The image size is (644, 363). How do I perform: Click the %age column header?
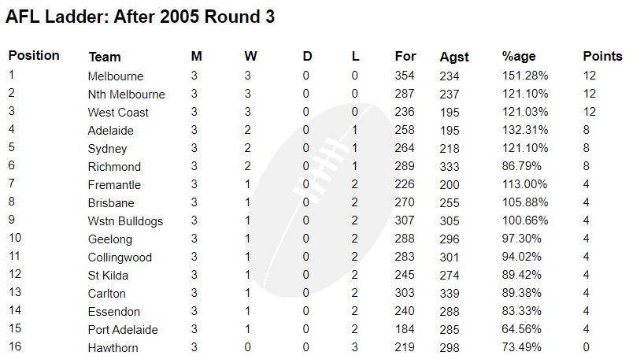[x=519, y=57]
